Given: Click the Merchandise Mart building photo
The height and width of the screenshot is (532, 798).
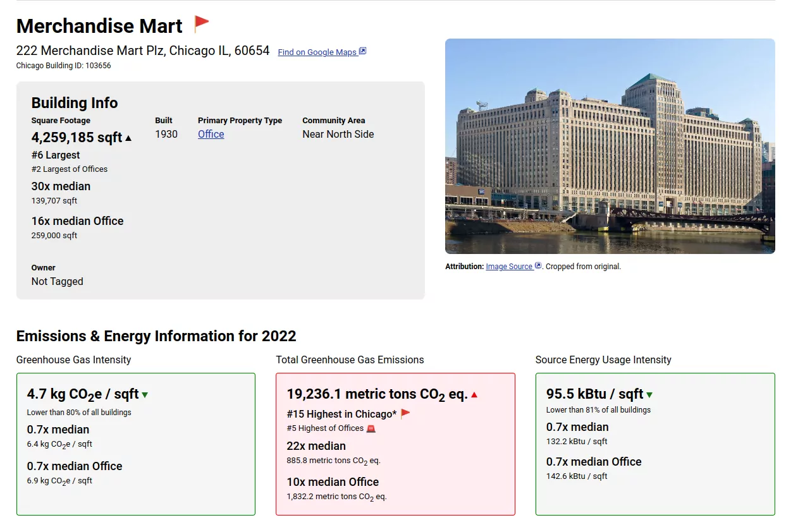Looking at the screenshot, I should coord(610,146).
